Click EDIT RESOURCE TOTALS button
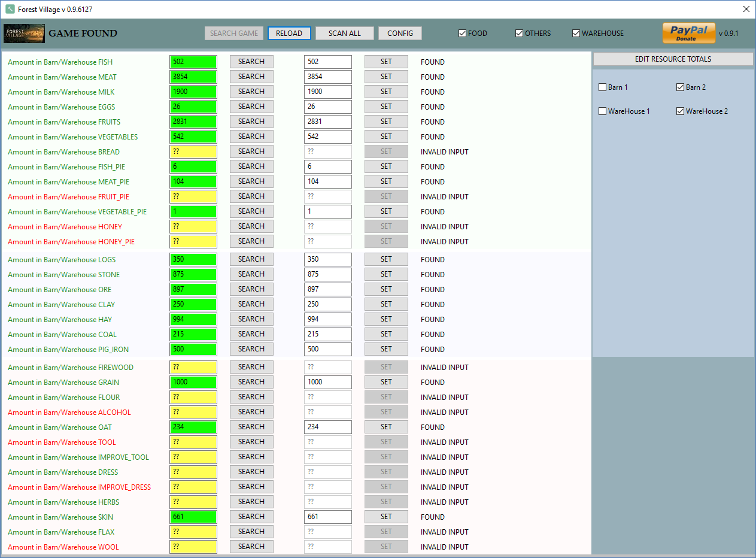The image size is (756, 558). pos(673,59)
